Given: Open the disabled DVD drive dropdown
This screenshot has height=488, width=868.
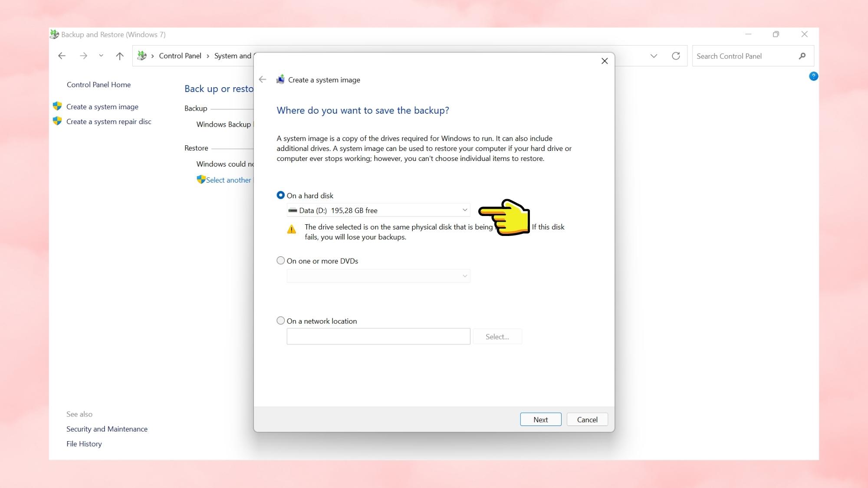Looking at the screenshot, I should coord(378,276).
